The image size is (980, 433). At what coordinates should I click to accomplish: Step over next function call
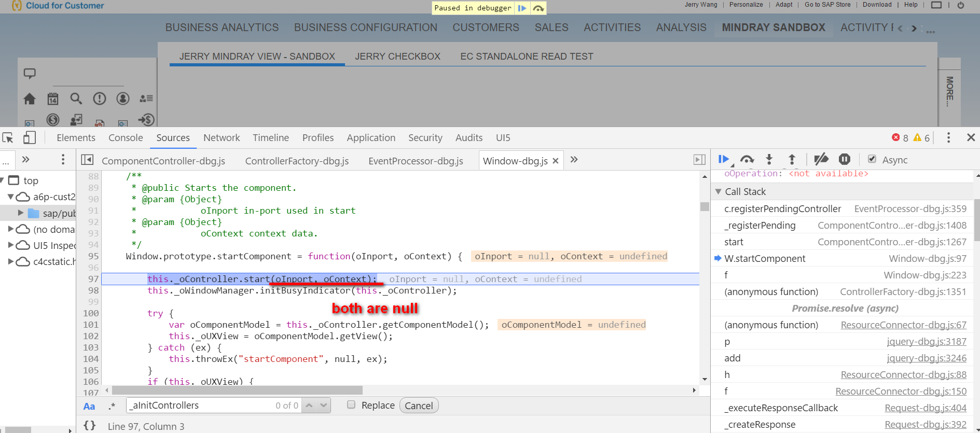747,160
